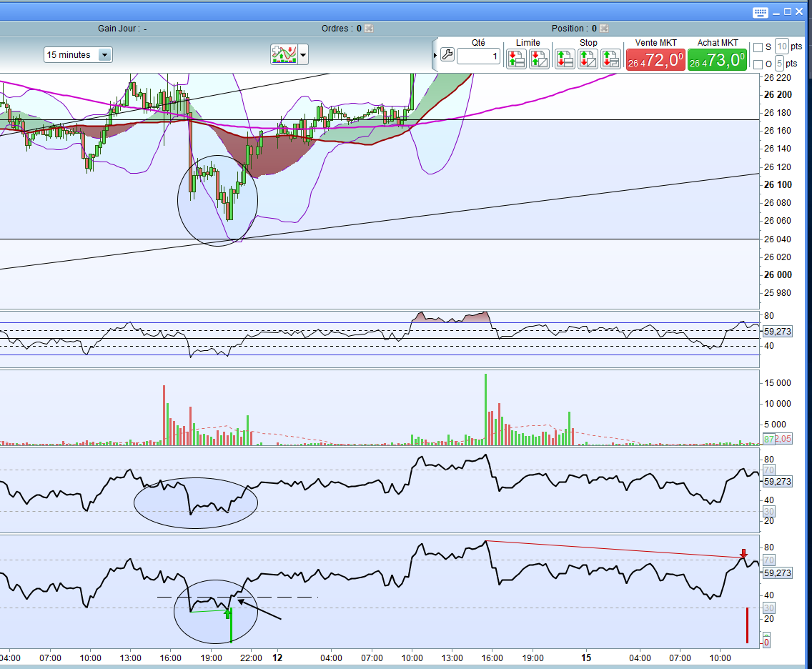Click the tallest green volume bar
This screenshot has height=669, width=812.
pyautogui.click(x=486, y=410)
